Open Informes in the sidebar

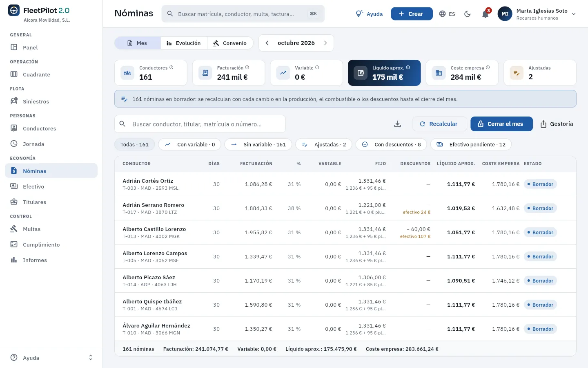pos(51,260)
